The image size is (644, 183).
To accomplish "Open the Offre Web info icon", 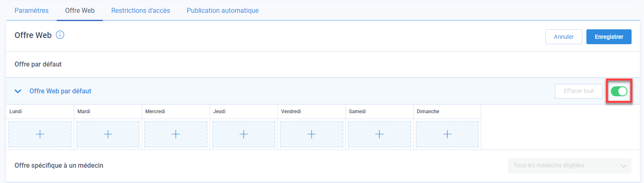I will click(x=60, y=35).
